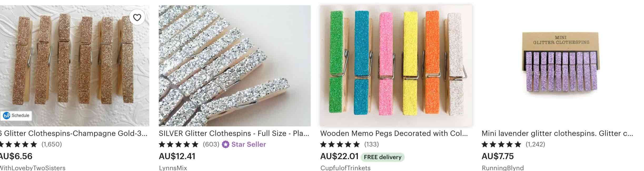Screen dimensions: 644x171
Task: Click the Tailwind logo icon on first image
Action: click(x=7, y=116)
